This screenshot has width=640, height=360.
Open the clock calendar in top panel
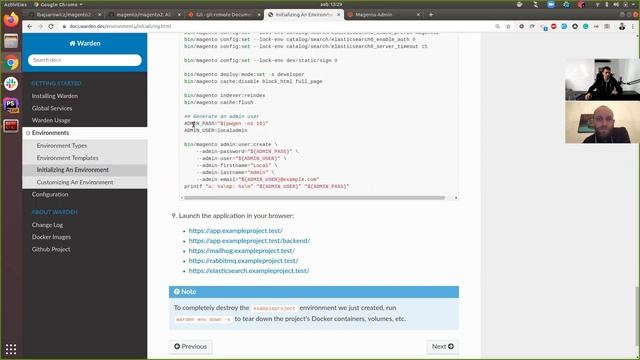[331, 4]
